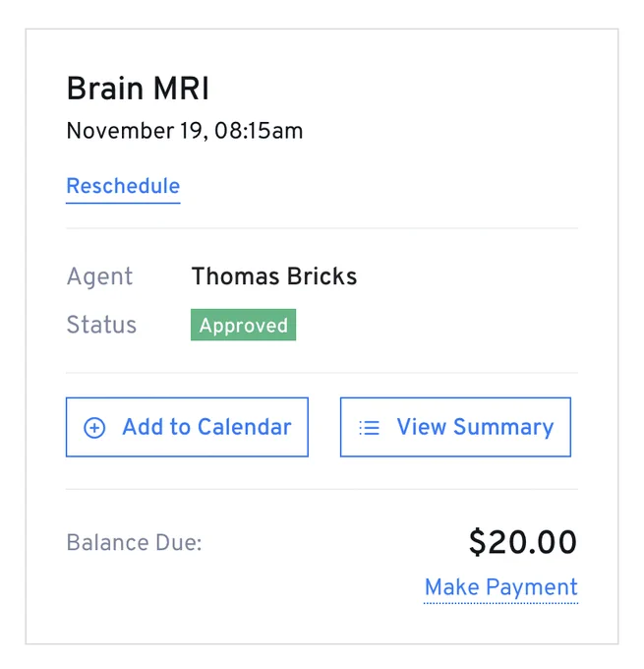Click the blank space beside the Brain MRI heading
The height and width of the screenshot is (669, 644).
pyautogui.click(x=392, y=89)
